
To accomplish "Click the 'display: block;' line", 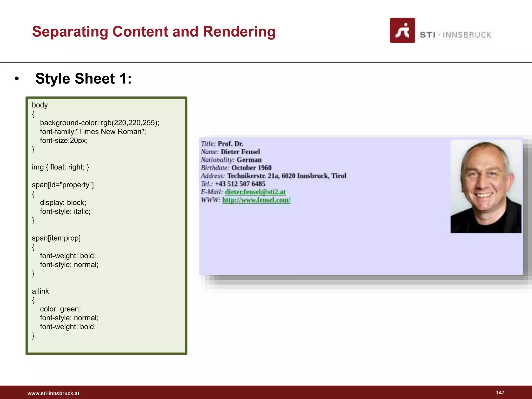I will pyautogui.click(x=63, y=202).
